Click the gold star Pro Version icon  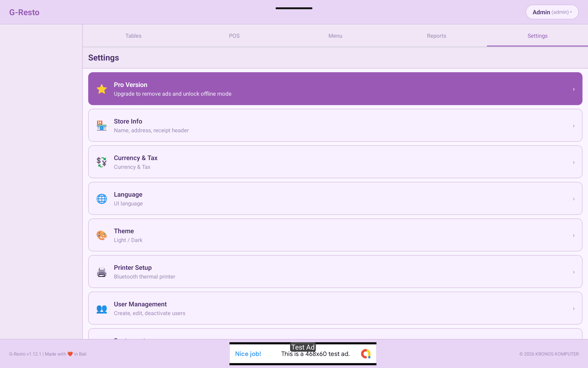click(102, 89)
